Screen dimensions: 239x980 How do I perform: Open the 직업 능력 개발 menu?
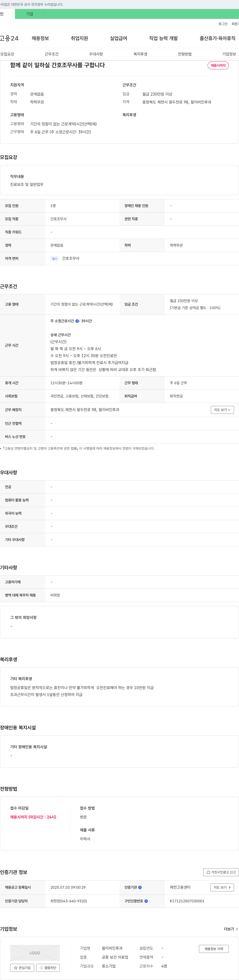[163, 38]
